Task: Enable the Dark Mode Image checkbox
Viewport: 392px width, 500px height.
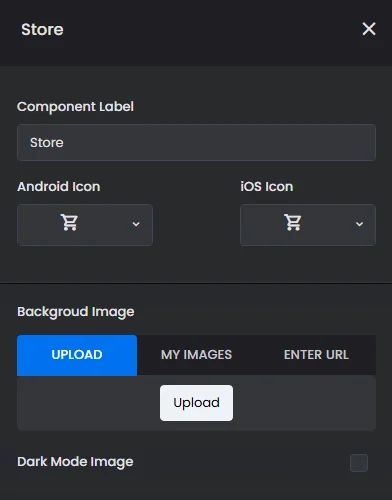Action: pos(359,463)
